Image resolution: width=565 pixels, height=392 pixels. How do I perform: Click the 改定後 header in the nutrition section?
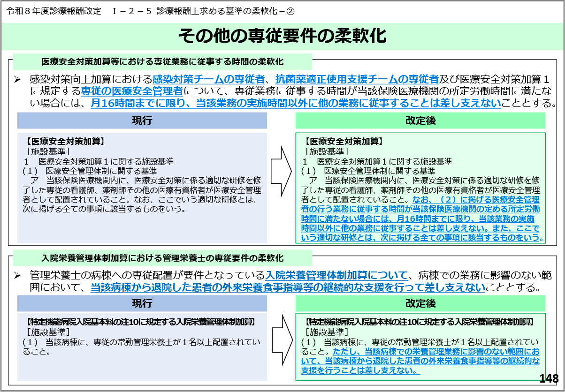pos(420,303)
